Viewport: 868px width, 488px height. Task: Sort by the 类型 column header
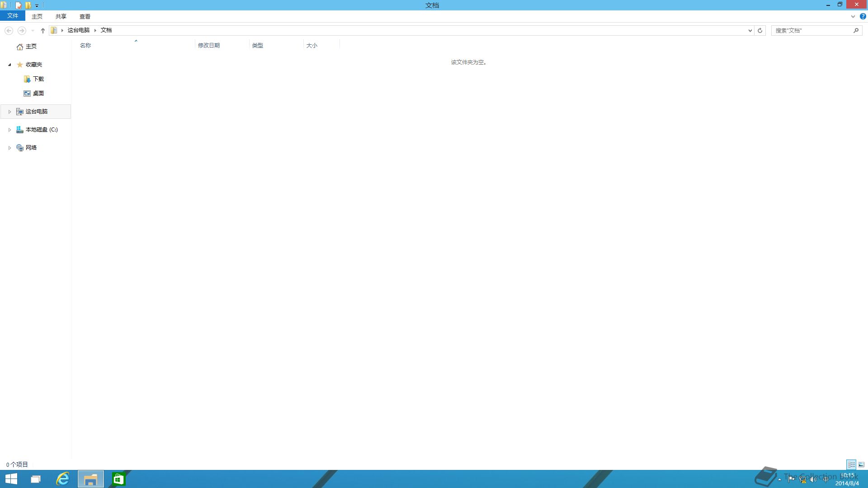[276, 45]
